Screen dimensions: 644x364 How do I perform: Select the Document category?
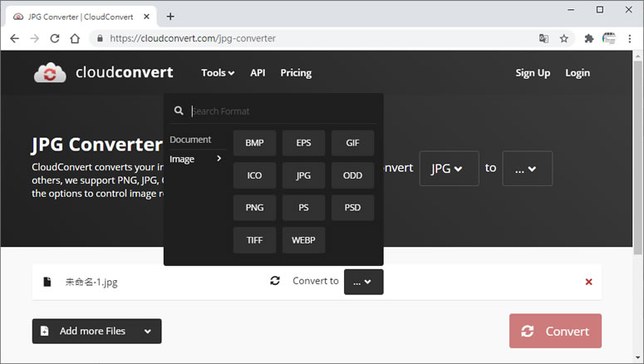point(190,140)
